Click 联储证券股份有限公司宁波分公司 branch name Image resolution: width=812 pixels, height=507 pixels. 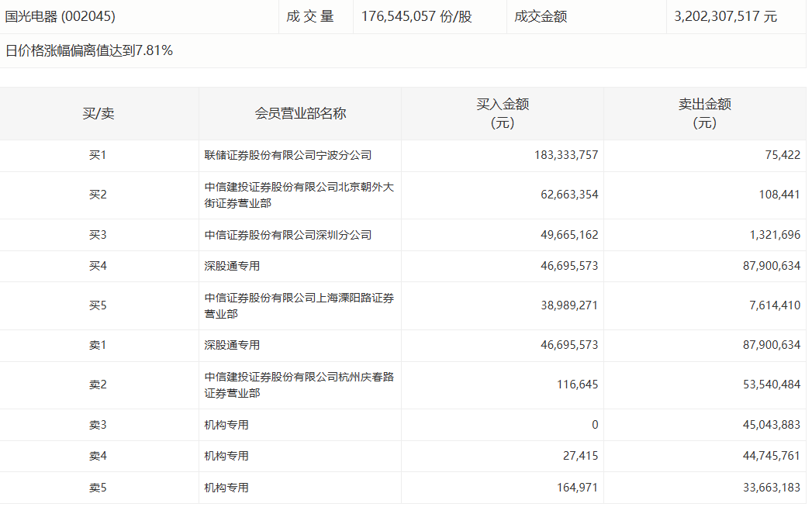click(x=288, y=155)
